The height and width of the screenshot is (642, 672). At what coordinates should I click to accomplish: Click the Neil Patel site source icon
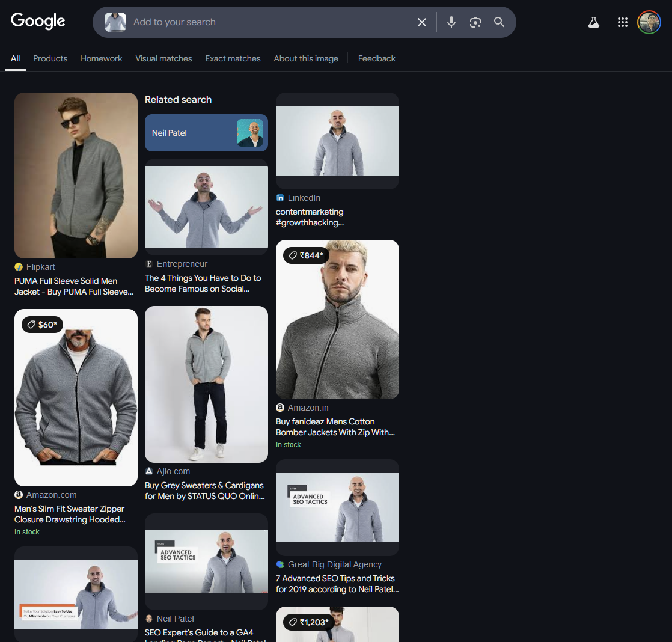click(148, 619)
